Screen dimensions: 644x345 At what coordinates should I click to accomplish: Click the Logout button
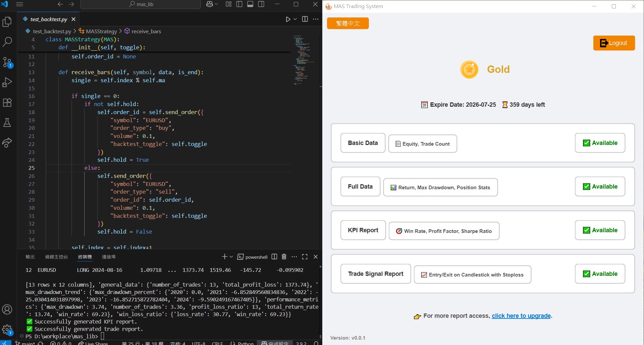(x=614, y=43)
